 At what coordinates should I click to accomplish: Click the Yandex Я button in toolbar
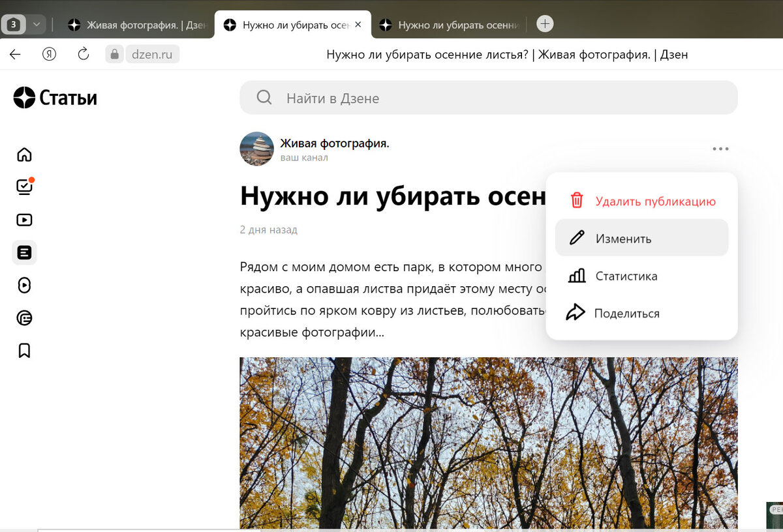coord(49,54)
